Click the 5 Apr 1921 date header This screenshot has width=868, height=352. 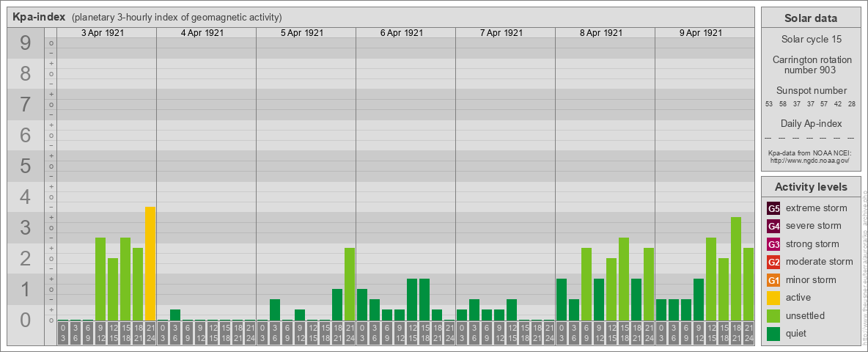pos(302,33)
